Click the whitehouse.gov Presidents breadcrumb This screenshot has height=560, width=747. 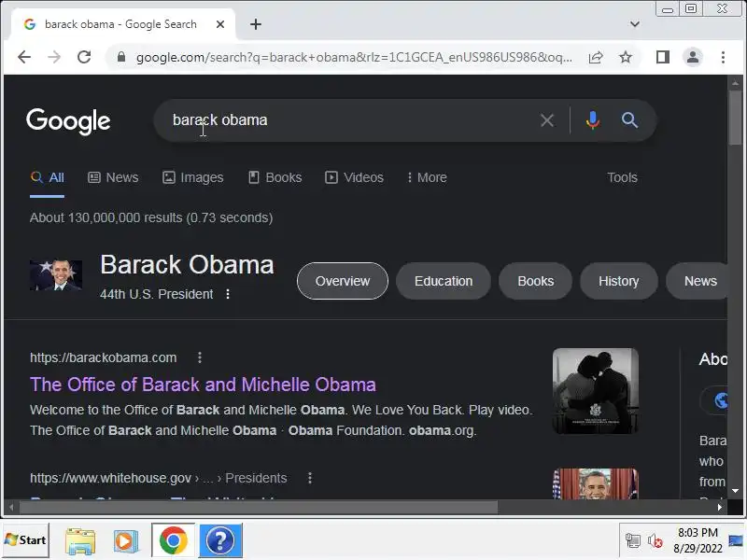click(256, 478)
